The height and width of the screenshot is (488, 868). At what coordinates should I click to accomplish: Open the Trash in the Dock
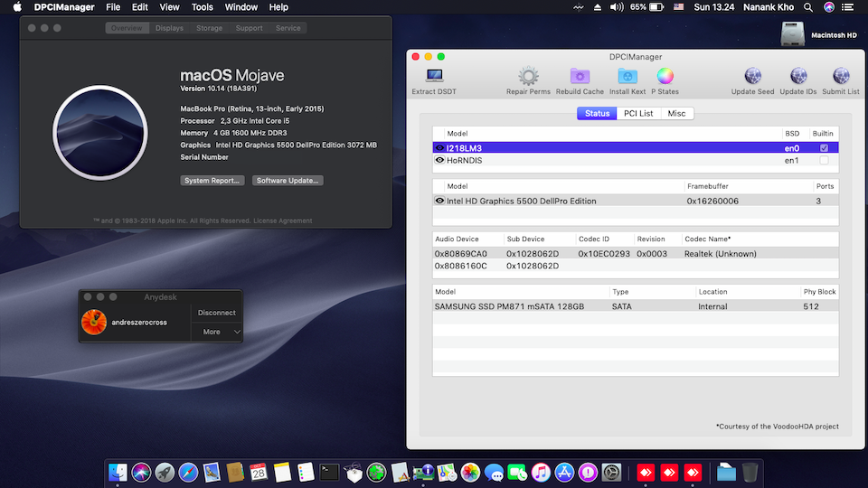pyautogui.click(x=750, y=473)
